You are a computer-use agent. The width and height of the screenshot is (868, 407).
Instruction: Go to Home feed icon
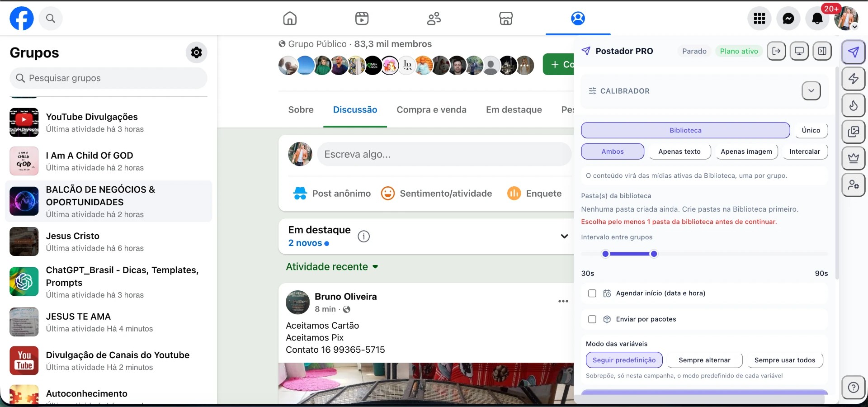pyautogui.click(x=290, y=19)
